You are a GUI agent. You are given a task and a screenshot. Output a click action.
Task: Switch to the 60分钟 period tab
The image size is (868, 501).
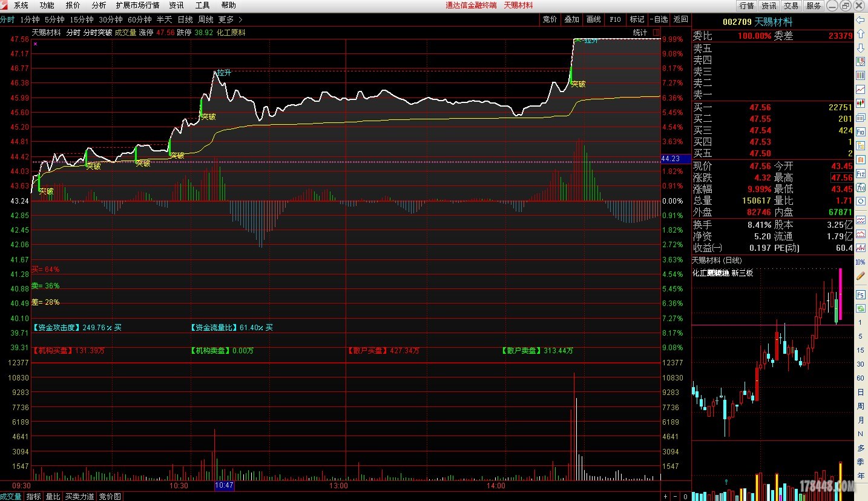coord(140,19)
